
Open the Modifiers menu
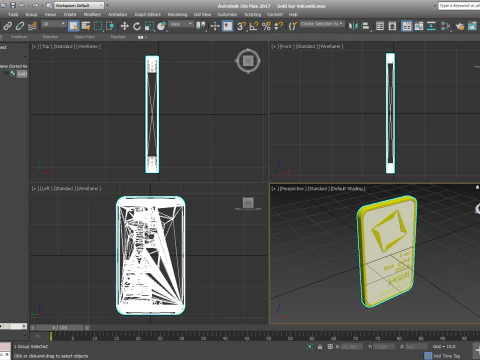coord(92,14)
